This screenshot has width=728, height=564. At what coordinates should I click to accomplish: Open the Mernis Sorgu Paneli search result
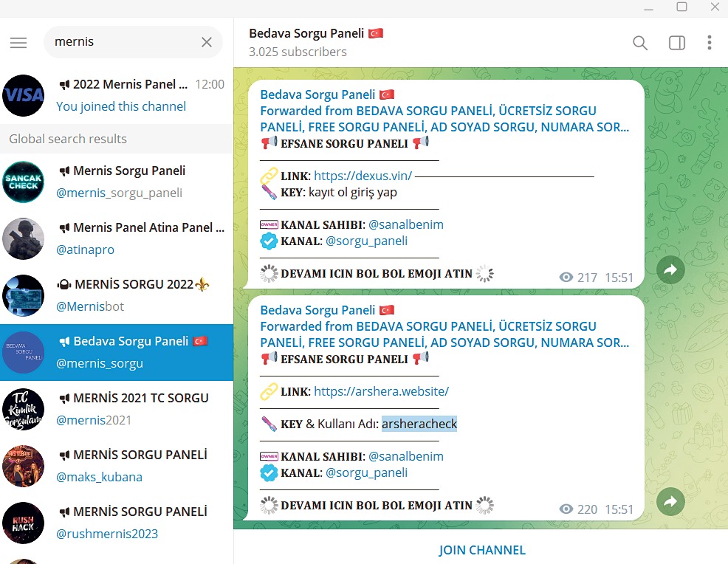pyautogui.click(x=118, y=182)
